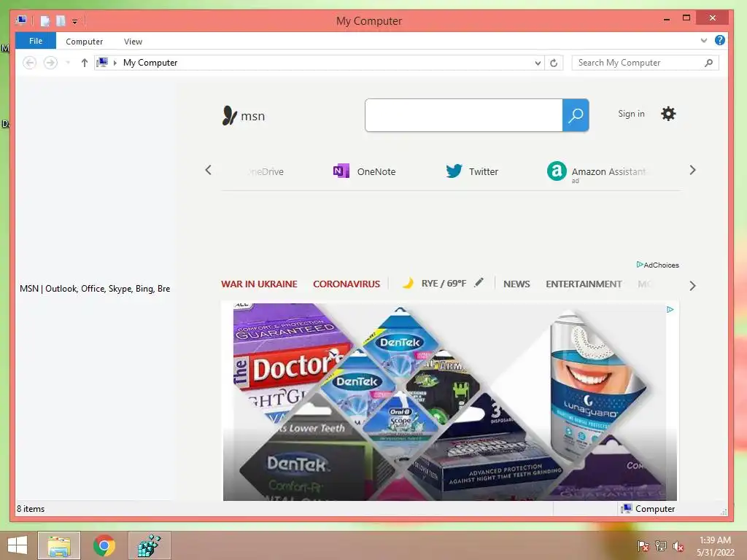Click the network tray icon
This screenshot has width=747, height=560.
tap(661, 545)
